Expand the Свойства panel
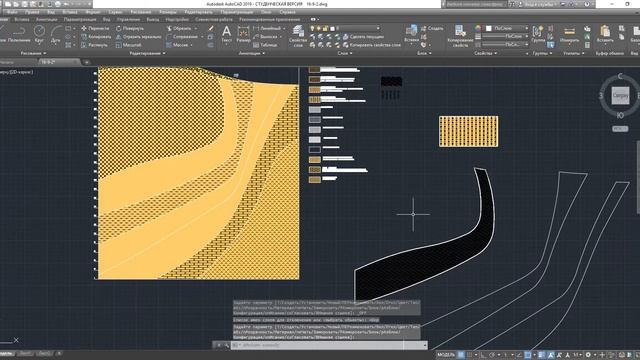Image resolution: width=640 pixels, height=360 pixels. pyautogui.click(x=485, y=53)
